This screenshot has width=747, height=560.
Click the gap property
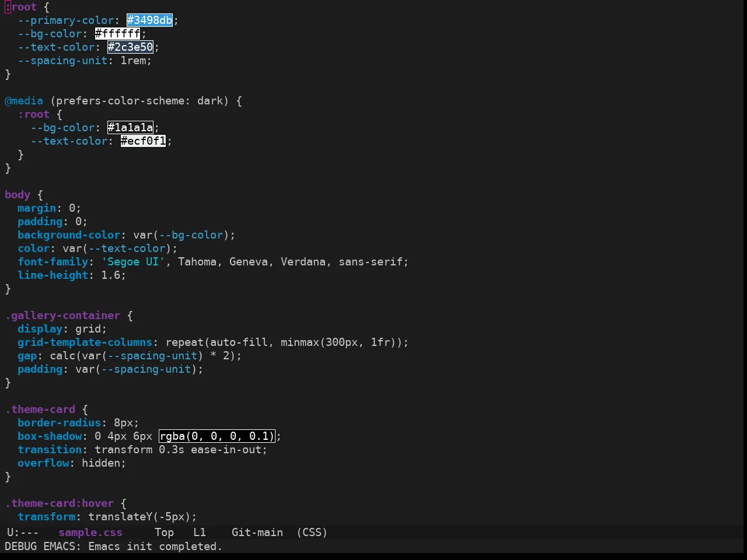point(27,356)
